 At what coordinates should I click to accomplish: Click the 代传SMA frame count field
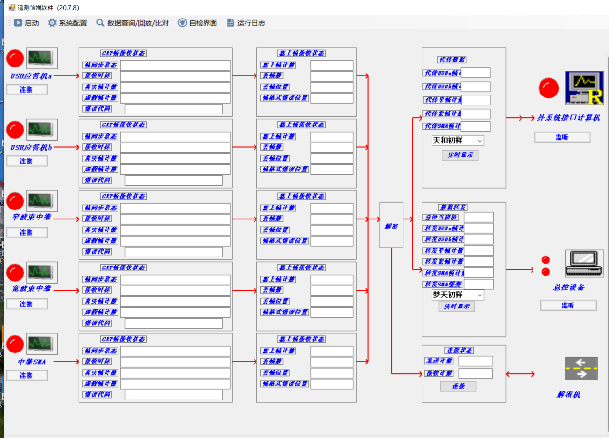click(475, 126)
